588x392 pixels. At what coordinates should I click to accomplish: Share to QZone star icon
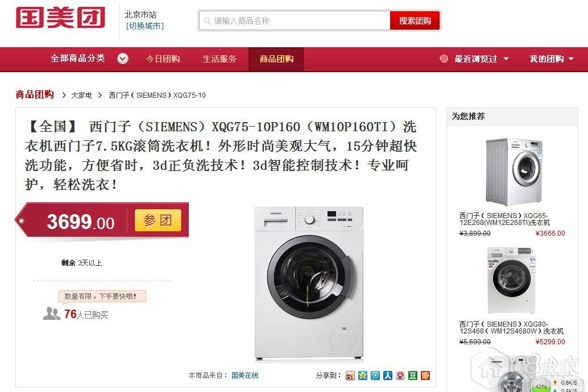click(x=363, y=376)
